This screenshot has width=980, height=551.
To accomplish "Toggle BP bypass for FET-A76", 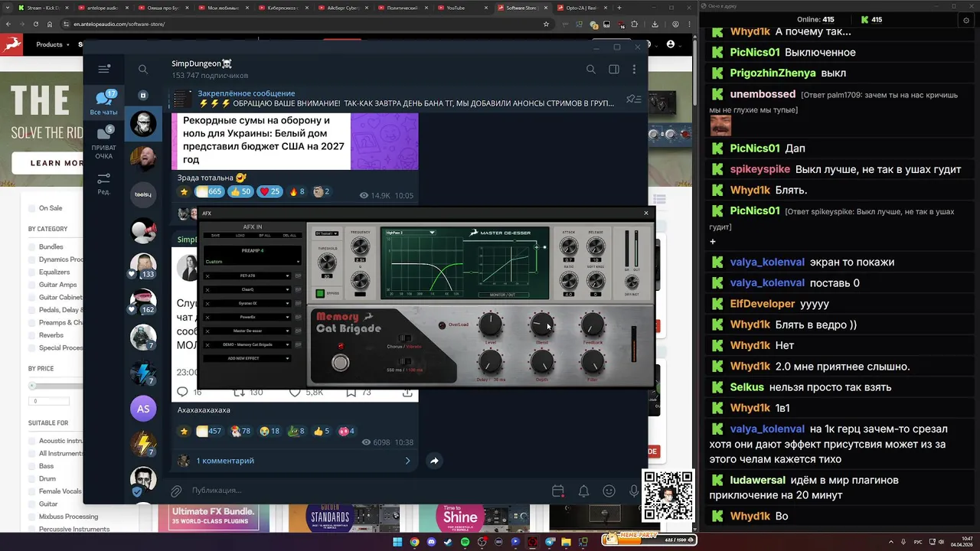I will click(x=298, y=275).
